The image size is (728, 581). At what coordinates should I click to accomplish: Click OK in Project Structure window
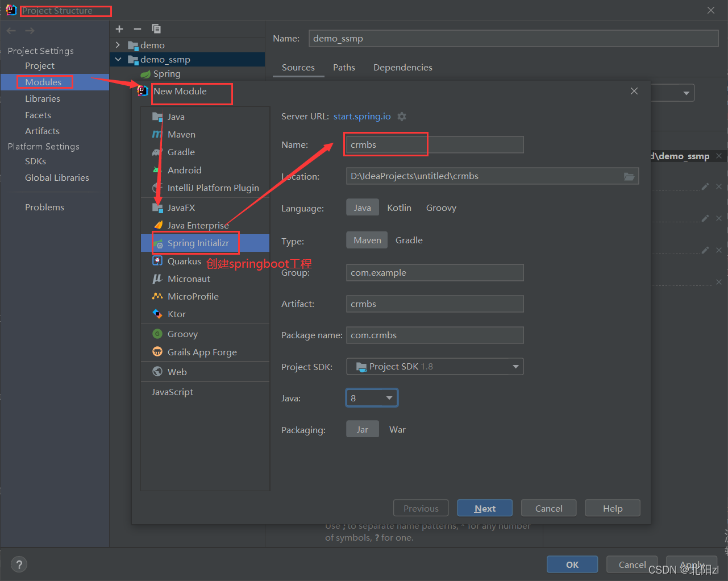[572, 565]
